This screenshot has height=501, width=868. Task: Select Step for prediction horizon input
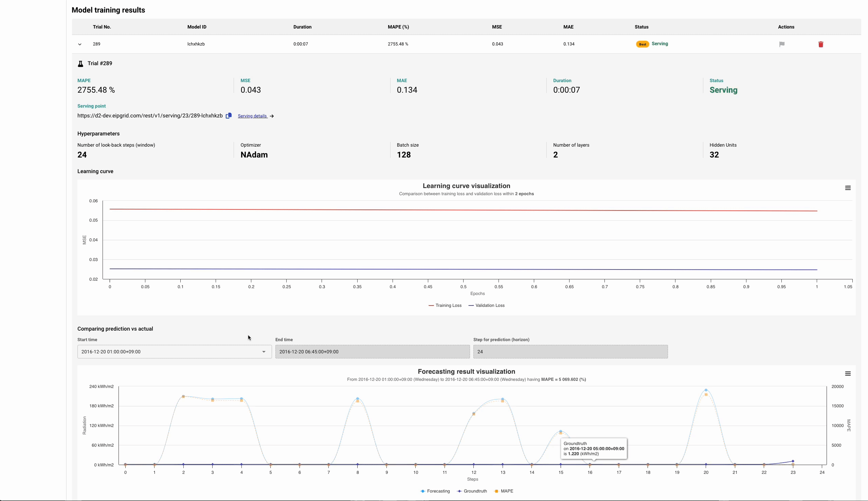571,351
